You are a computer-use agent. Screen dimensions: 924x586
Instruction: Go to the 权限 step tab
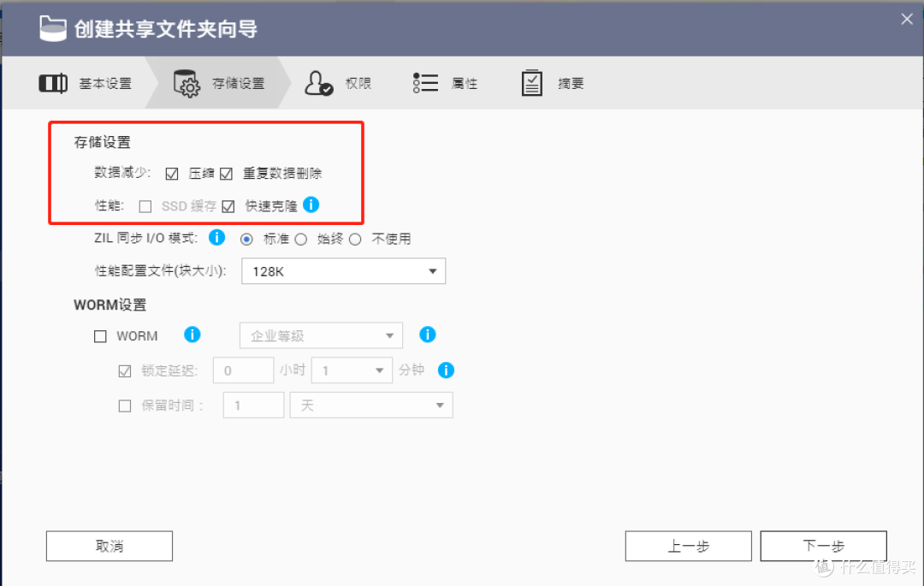coord(338,84)
